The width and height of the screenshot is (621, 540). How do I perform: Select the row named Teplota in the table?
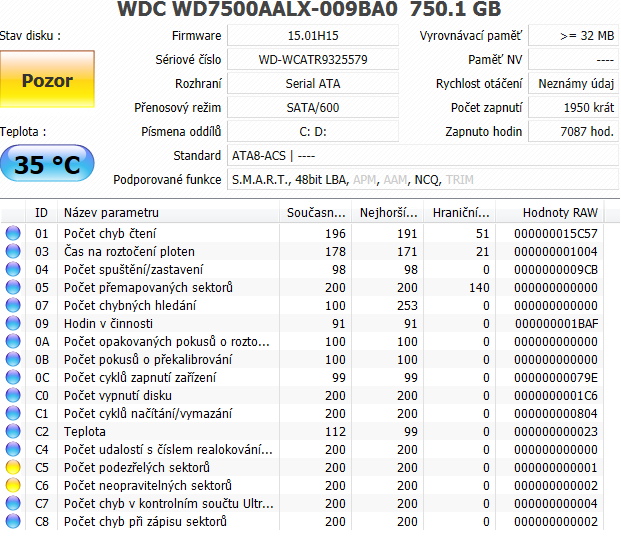click(303, 431)
